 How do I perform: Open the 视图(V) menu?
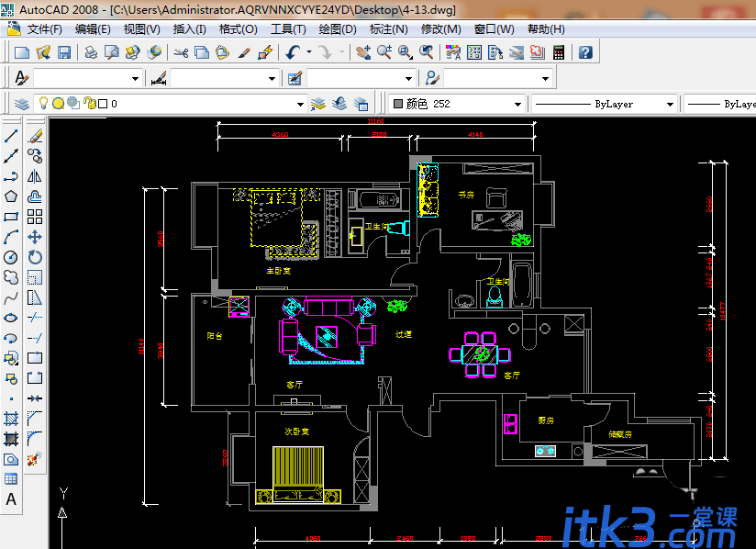click(141, 29)
